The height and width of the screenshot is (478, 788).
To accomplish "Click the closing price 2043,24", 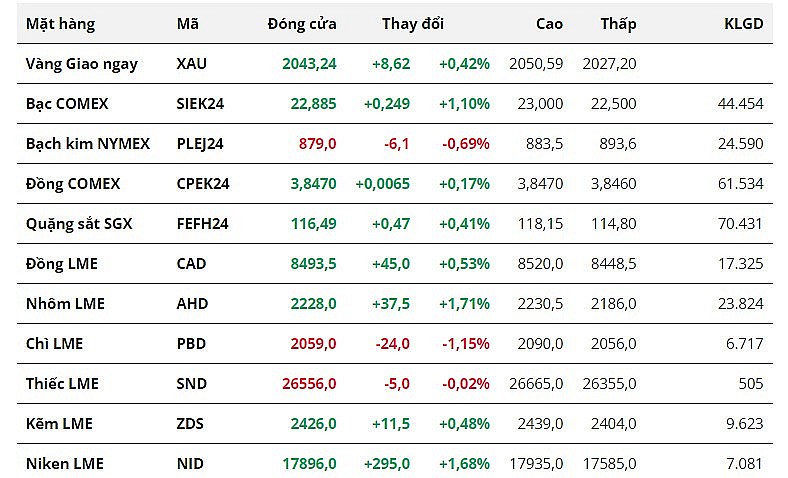I will pyautogui.click(x=309, y=63).
